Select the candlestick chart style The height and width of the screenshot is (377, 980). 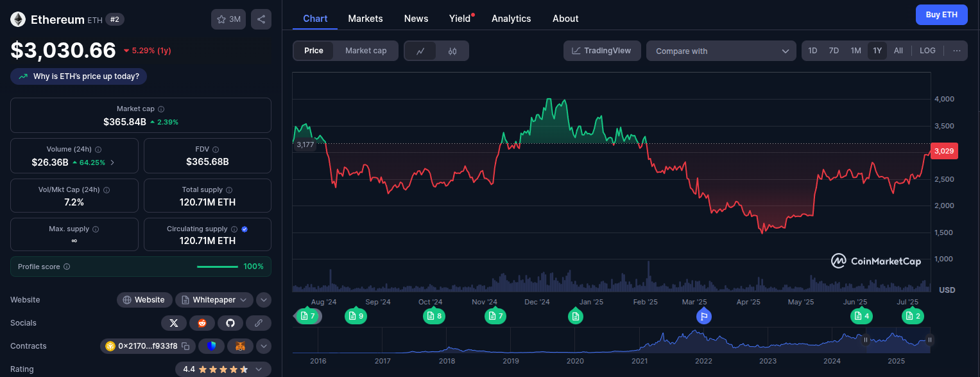coord(452,51)
